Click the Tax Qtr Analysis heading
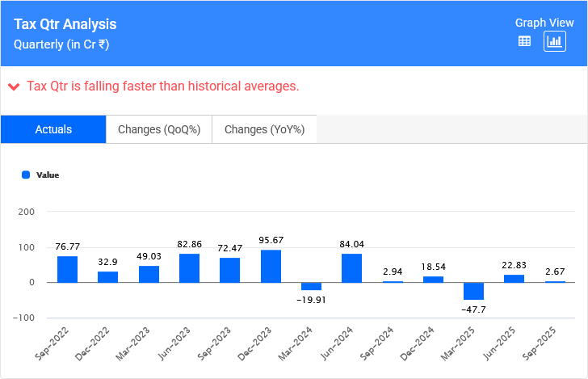This screenshot has width=588, height=379. pos(65,25)
